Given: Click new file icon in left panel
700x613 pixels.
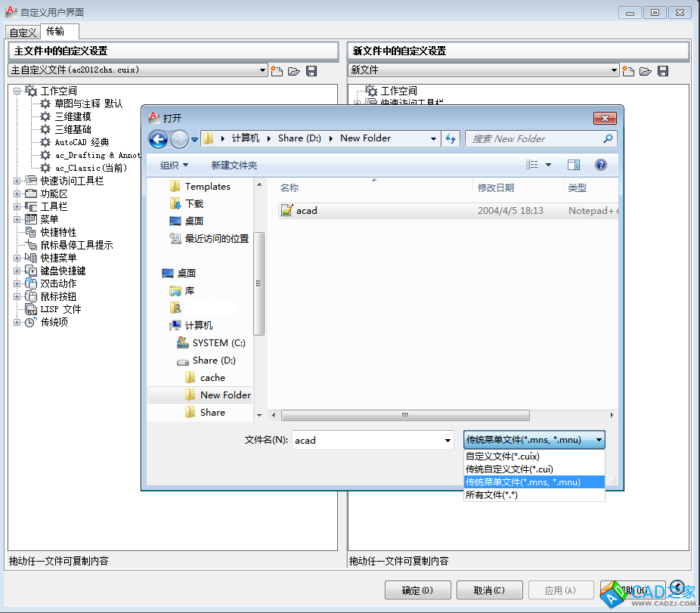Looking at the screenshot, I should coord(277,71).
